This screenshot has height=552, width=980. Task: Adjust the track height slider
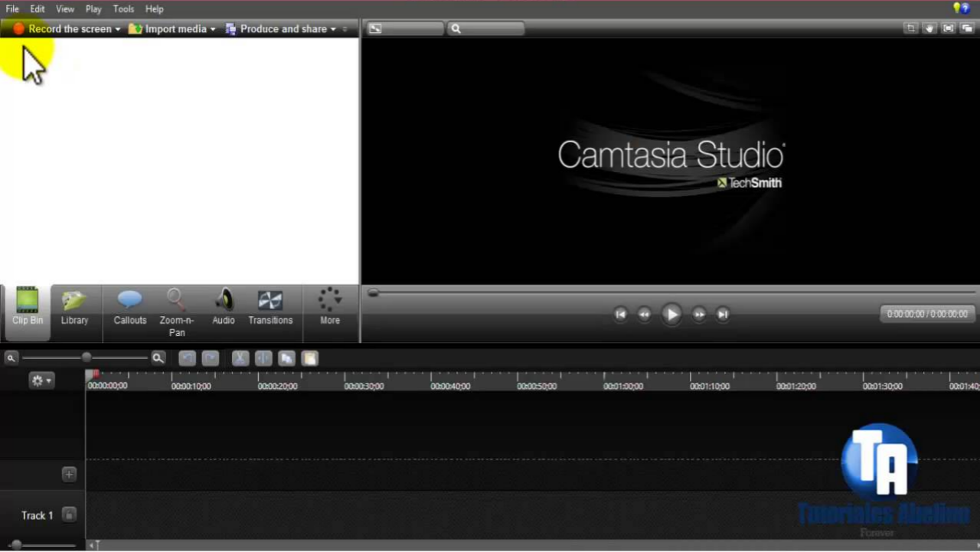point(16,545)
